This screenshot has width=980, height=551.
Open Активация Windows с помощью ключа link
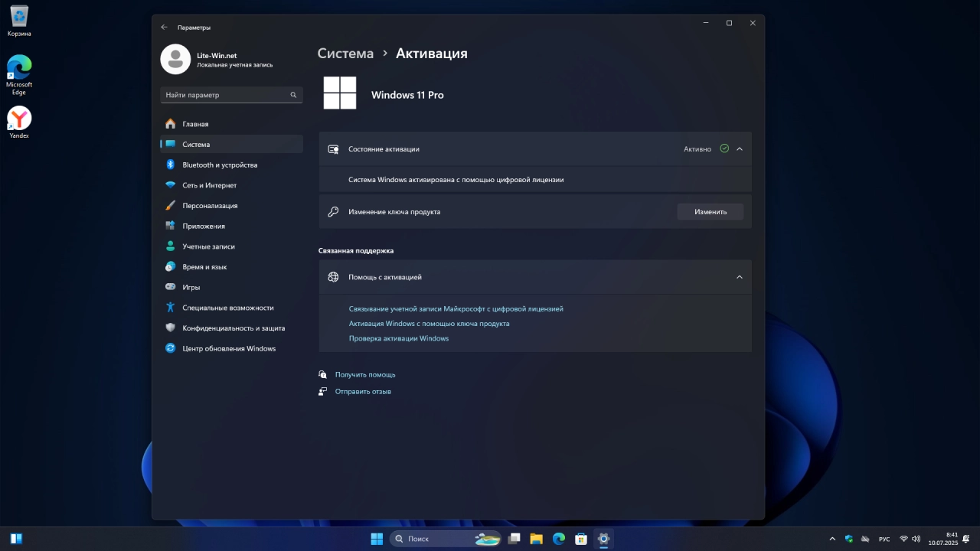click(x=430, y=324)
